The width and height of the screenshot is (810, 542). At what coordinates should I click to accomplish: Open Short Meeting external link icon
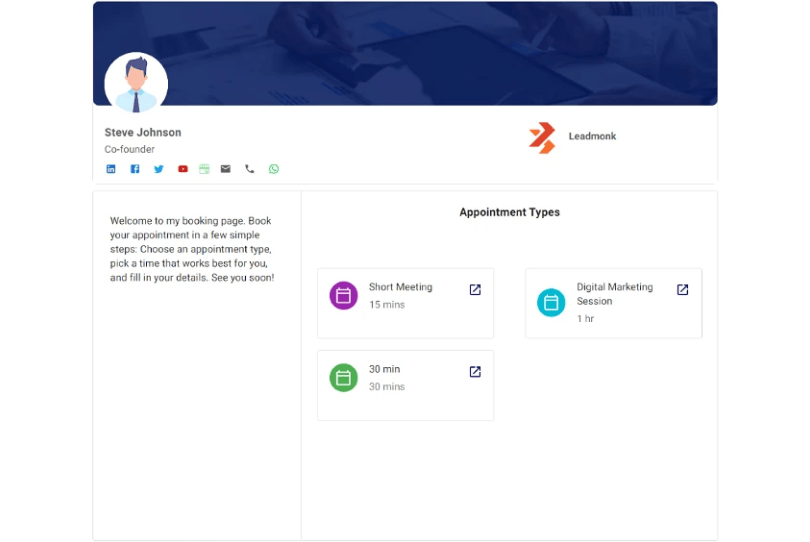pyautogui.click(x=475, y=290)
